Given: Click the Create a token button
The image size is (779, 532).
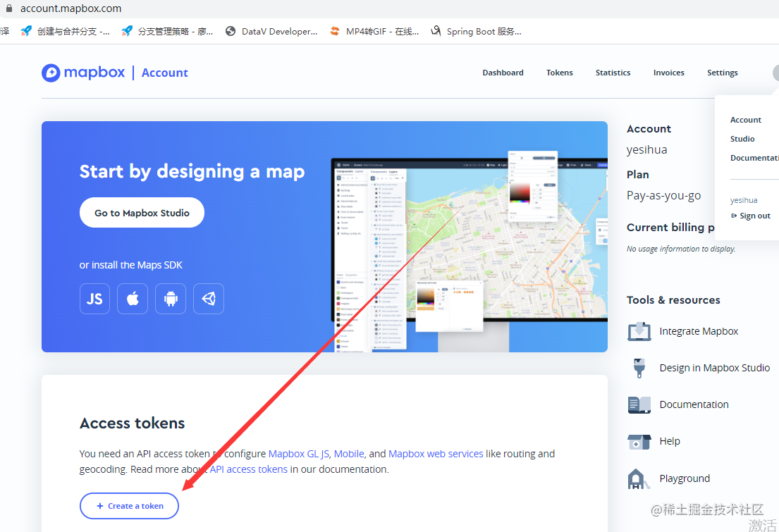Looking at the screenshot, I should pyautogui.click(x=129, y=505).
